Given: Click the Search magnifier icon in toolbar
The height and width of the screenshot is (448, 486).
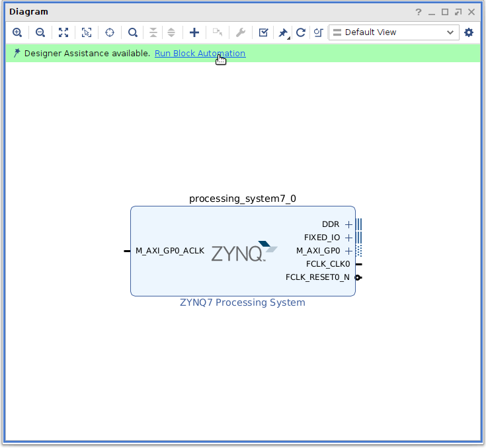Looking at the screenshot, I should coord(133,32).
